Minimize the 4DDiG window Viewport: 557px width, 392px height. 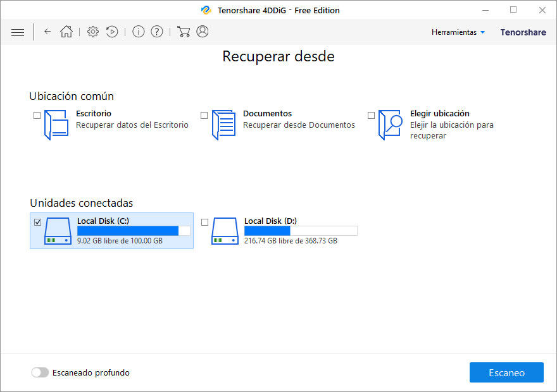click(485, 10)
